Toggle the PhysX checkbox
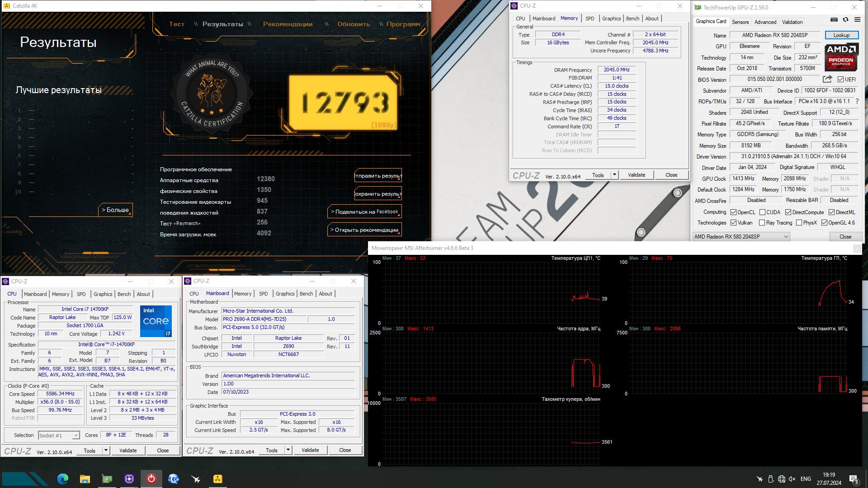Screen dimensions: 868x488 [x=799, y=223]
